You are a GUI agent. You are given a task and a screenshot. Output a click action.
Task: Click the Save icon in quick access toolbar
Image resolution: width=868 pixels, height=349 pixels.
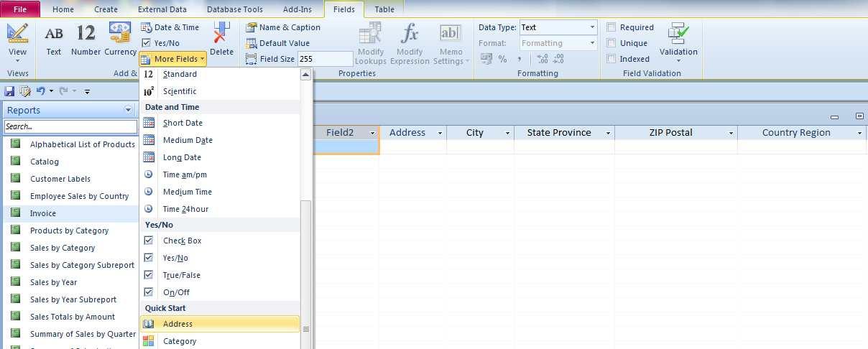pos(9,91)
